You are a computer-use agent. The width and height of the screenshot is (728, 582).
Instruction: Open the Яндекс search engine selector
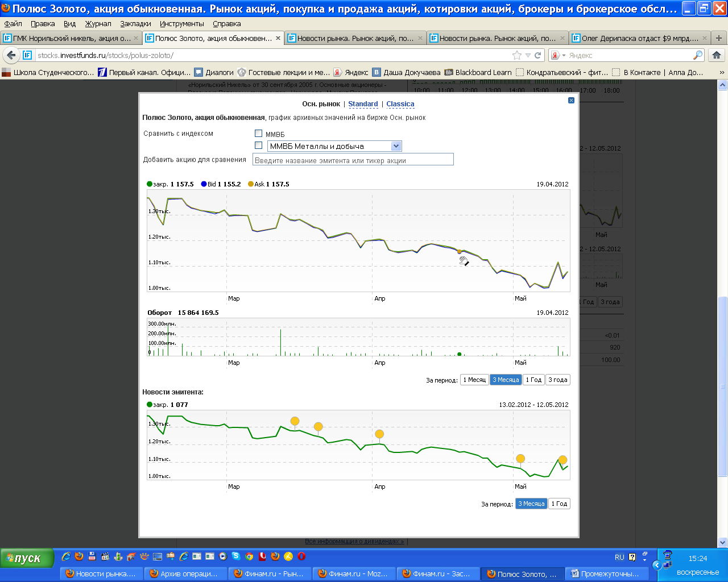pos(557,55)
